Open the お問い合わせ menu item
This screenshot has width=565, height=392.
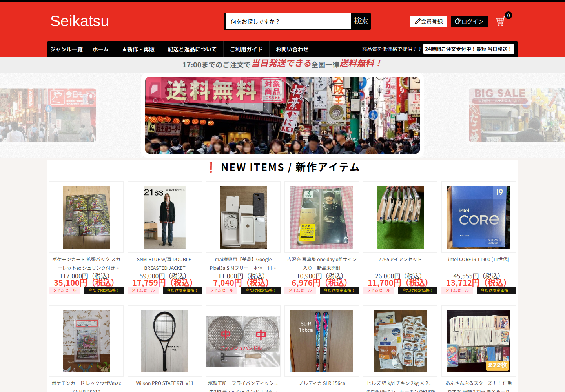pos(292,49)
